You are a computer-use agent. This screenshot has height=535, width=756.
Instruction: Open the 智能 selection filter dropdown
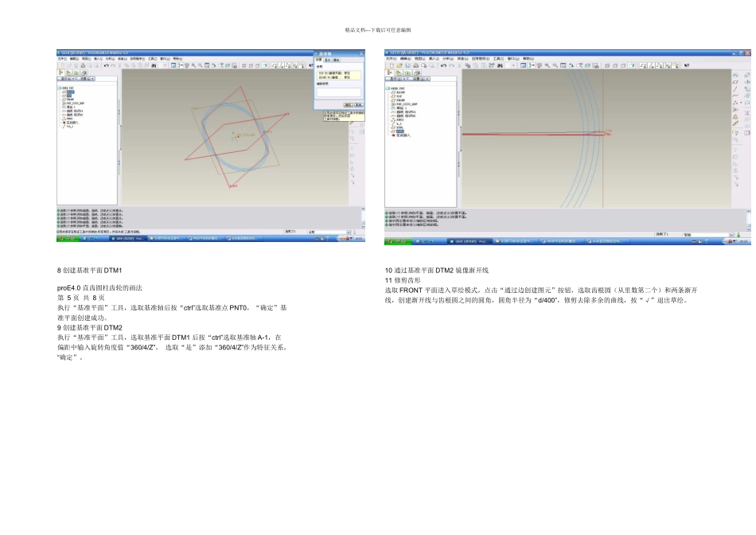pyautogui.click(x=708, y=235)
